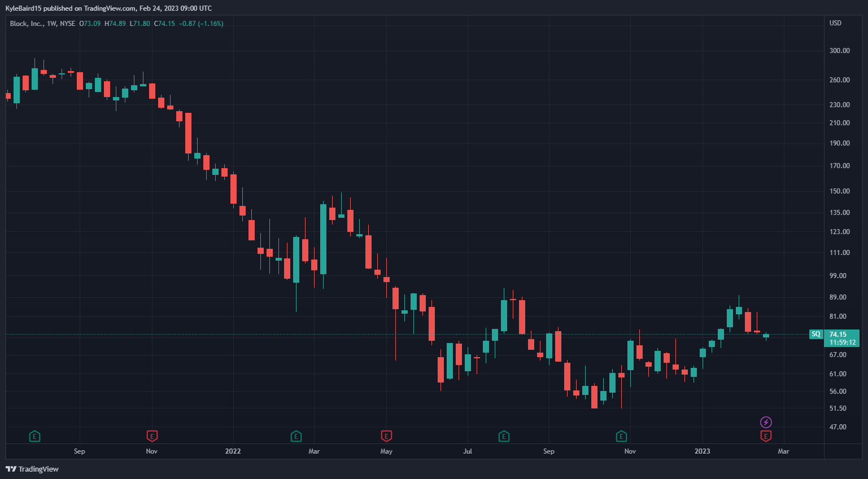Click the 47.00 price axis label
The height and width of the screenshot is (479, 868).
click(838, 427)
